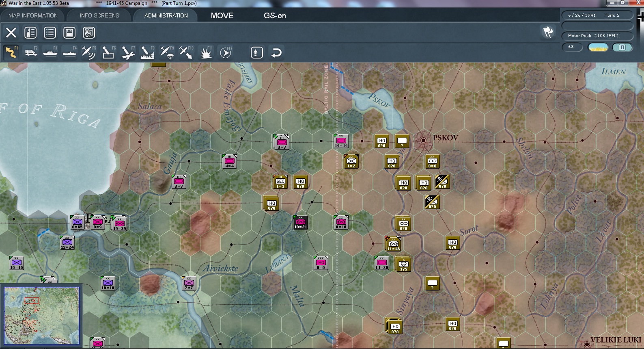Open the list options icon
The width and height of the screenshot is (644, 349).
point(50,33)
